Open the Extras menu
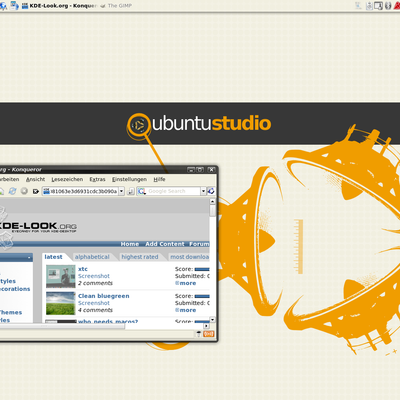This screenshot has width=400, height=400. [x=97, y=179]
